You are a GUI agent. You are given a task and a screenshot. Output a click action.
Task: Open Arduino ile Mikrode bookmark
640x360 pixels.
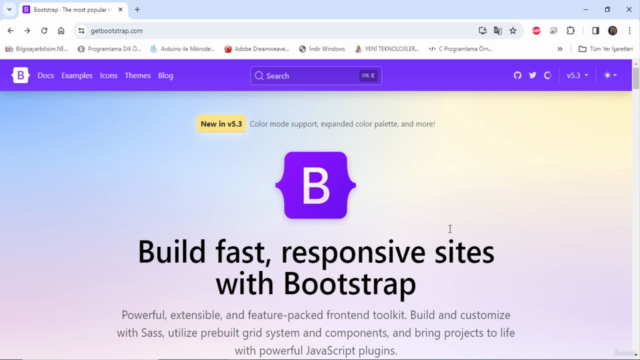click(x=182, y=49)
